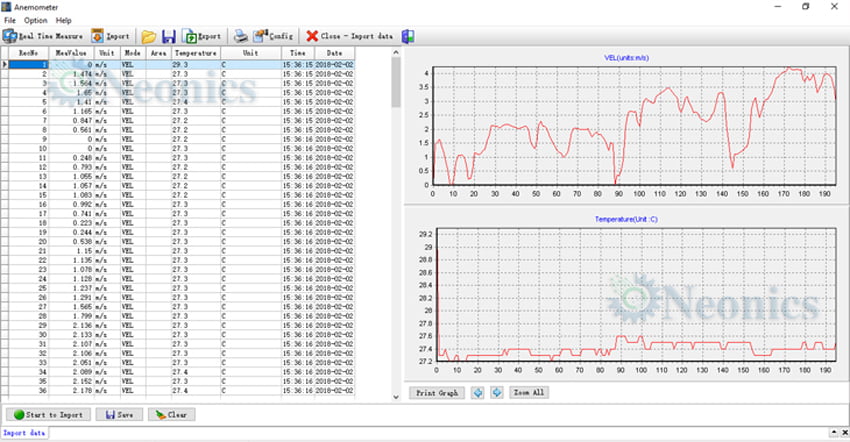Open the File menu
This screenshot has height=442, width=850.
click(10, 20)
